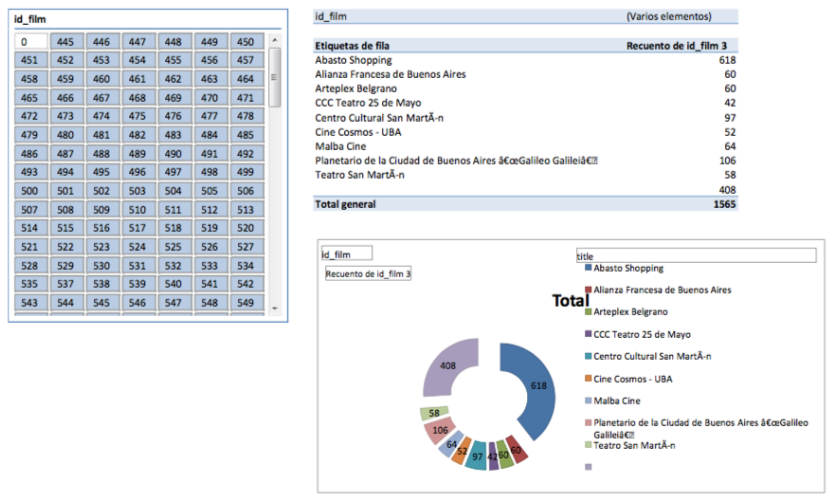Click Cine Cosmos - UBA legend entry

[629, 379]
